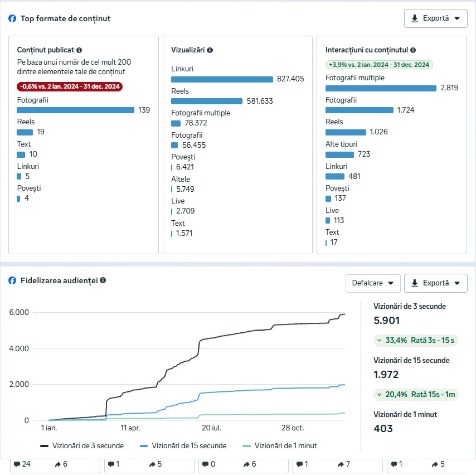
Task: Toggle Vizionări de 1 minut legend series
Action: point(280,445)
